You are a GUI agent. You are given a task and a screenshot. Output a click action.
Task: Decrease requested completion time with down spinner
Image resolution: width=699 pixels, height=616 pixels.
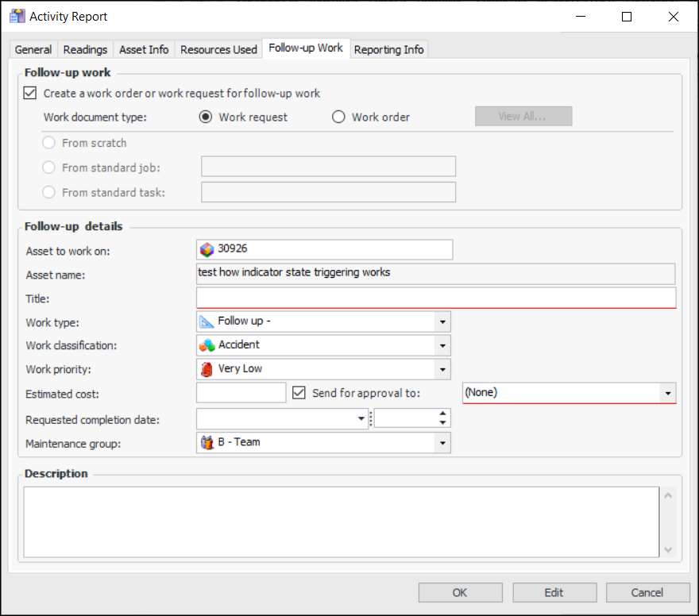442,423
